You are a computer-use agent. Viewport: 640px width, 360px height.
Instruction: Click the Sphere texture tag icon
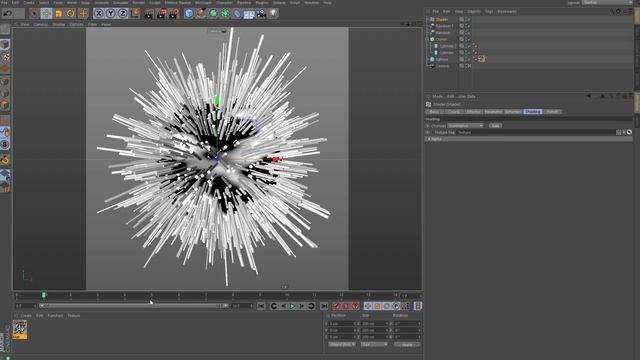pos(482,59)
